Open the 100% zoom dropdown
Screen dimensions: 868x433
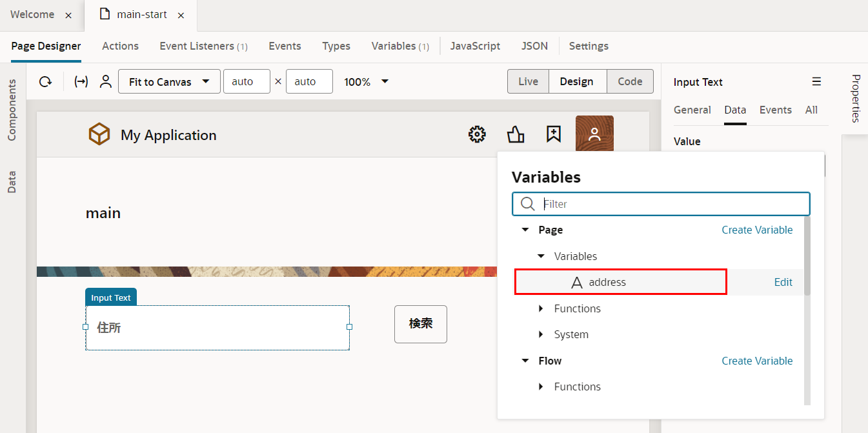(366, 82)
